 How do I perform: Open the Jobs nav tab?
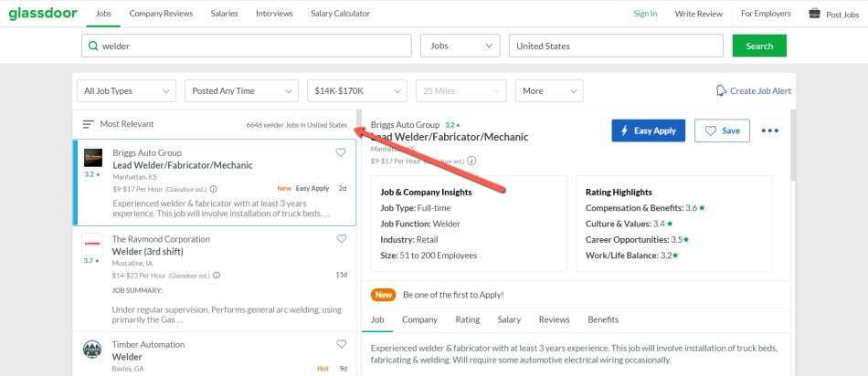103,14
